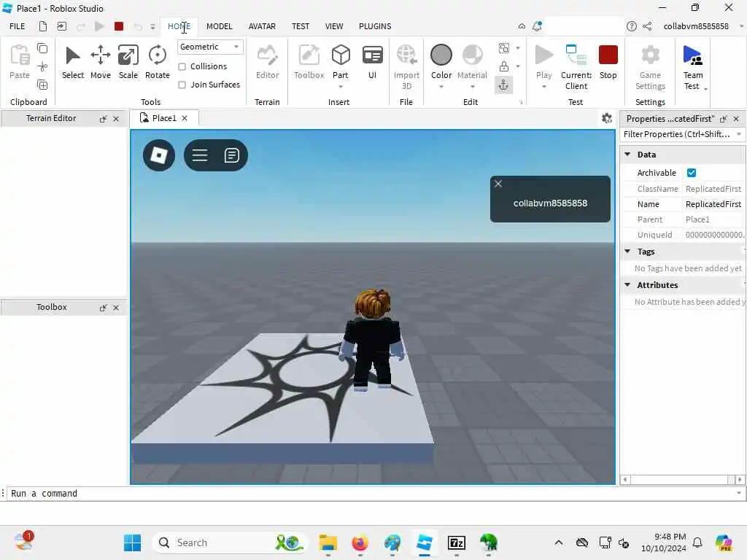747x560 pixels.
Task: Switch Current: Client view
Action: click(576, 66)
